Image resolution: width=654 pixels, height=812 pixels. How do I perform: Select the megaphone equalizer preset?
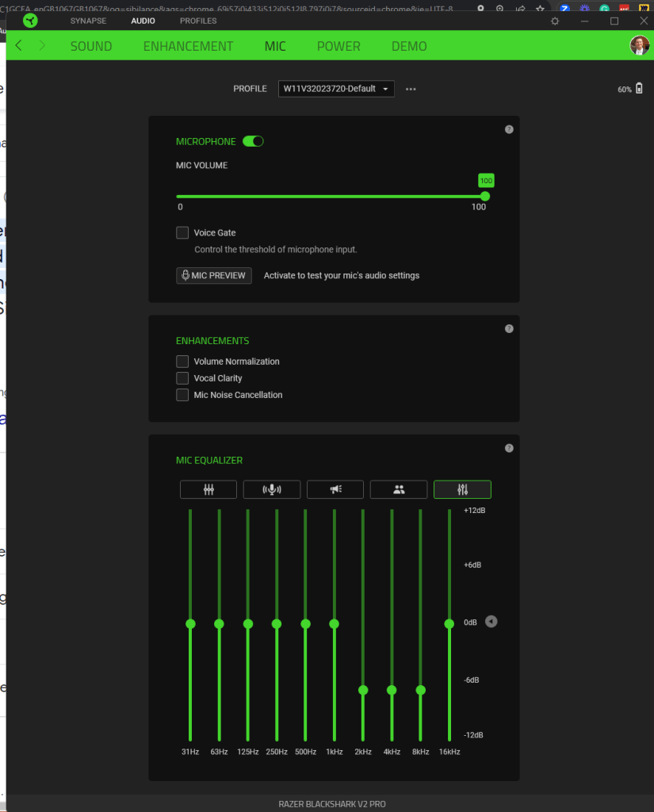335,489
